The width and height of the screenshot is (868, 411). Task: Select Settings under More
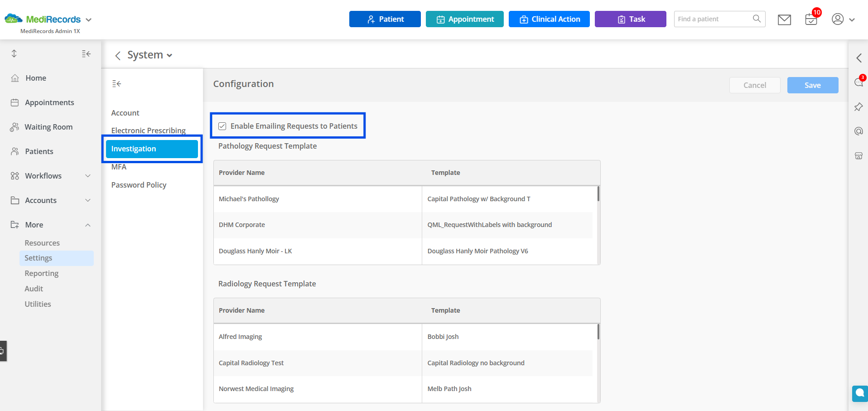pos(57,258)
